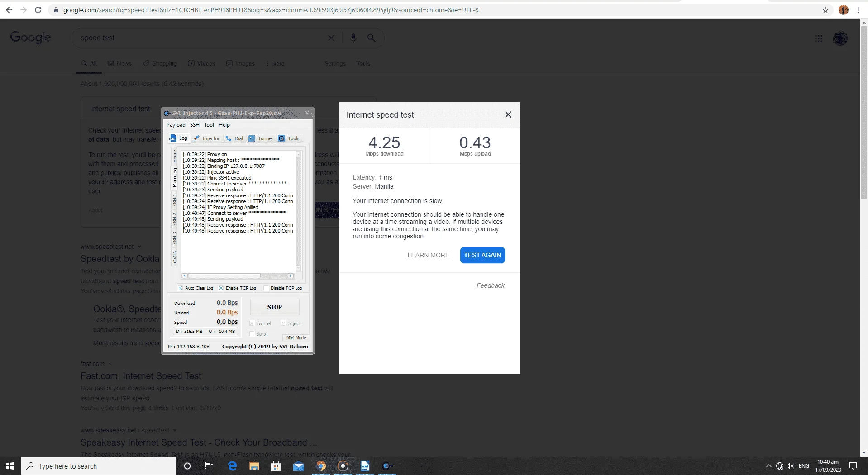
Task: Open Cortana circle icon in taskbar
Action: click(x=187, y=466)
